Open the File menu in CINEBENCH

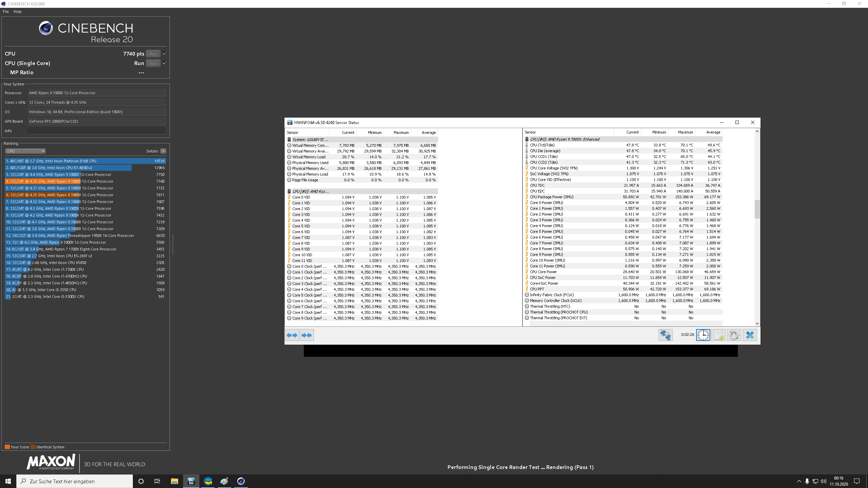6,11
